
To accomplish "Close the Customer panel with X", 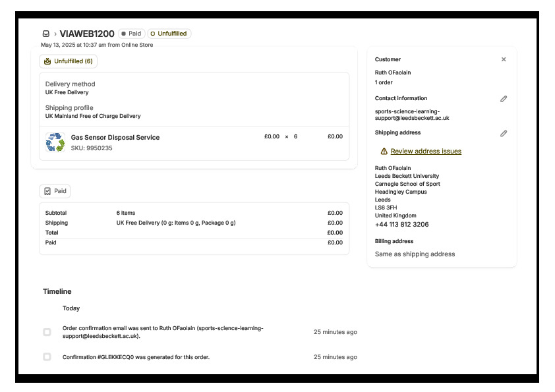I will pos(504,59).
